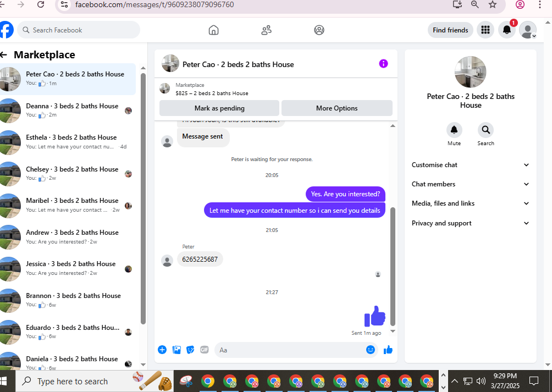Open emoji picker smiley icon
Viewport: 552px width, 392px height.
coord(370,350)
